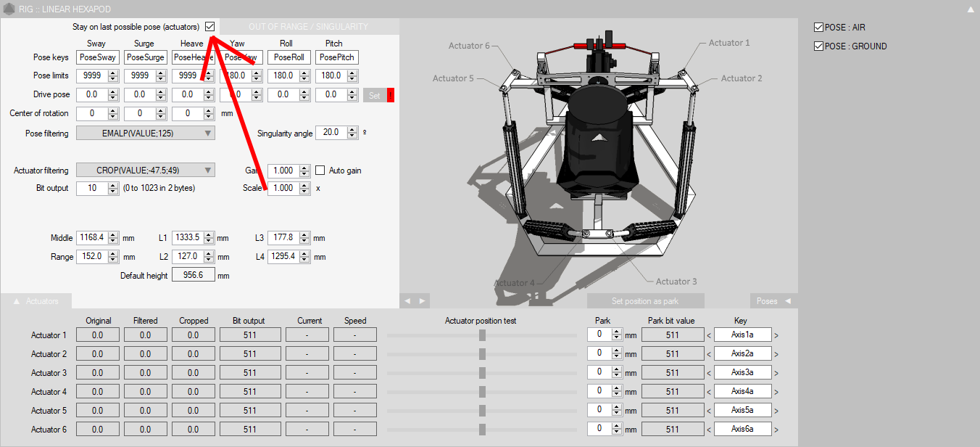The height and width of the screenshot is (447, 980).
Task: Open the Actuator filtering dropdown
Action: point(146,171)
